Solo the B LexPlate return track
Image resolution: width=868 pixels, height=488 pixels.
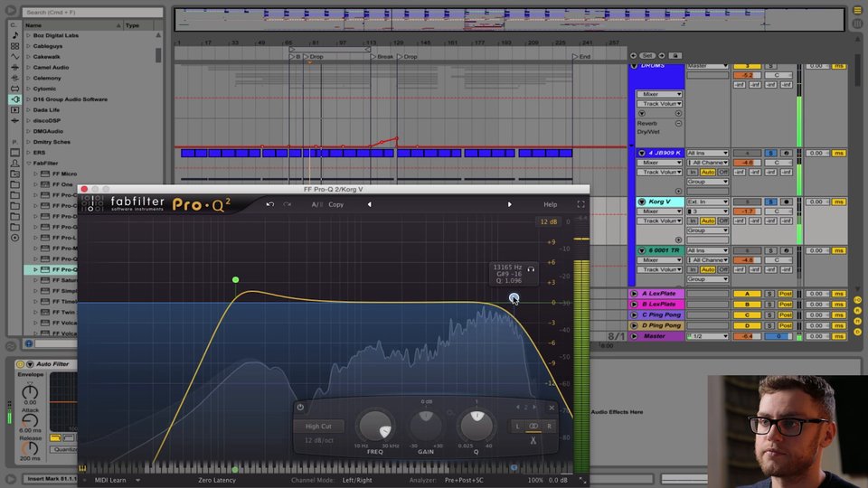[769, 305]
